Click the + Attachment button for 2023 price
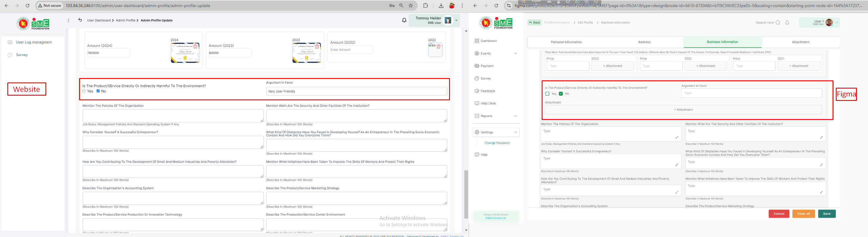The image size is (868, 237). tap(613, 66)
